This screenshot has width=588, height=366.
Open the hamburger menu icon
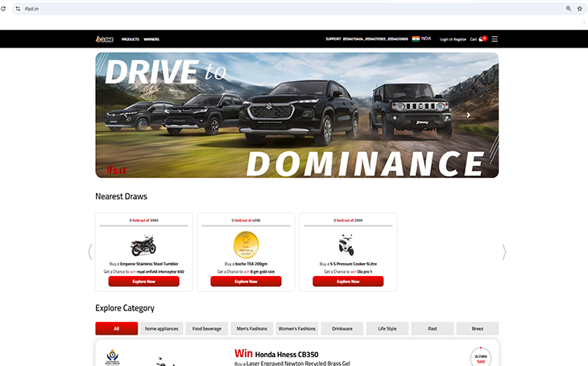(495, 39)
